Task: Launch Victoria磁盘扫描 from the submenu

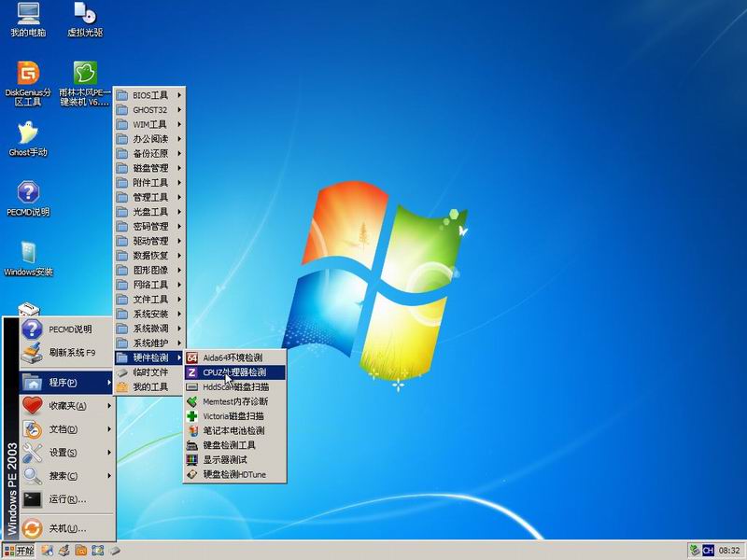Action: [235, 416]
